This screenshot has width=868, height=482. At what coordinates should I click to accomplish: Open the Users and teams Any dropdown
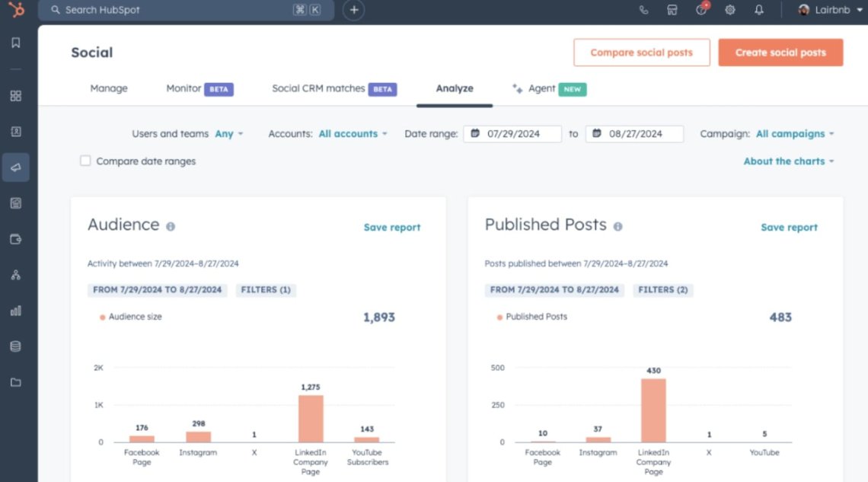click(x=228, y=133)
